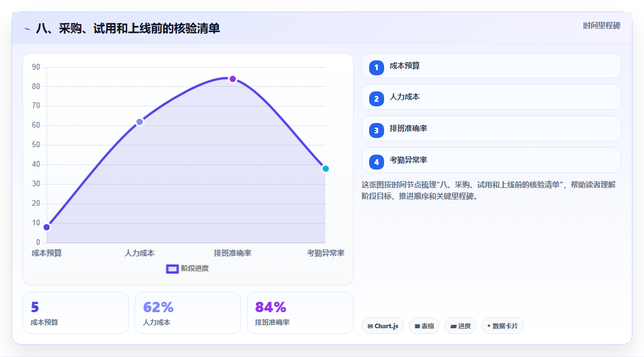The image size is (644, 357).
Task: Click the x-axis label 考勤异常率
Action: [x=325, y=254]
